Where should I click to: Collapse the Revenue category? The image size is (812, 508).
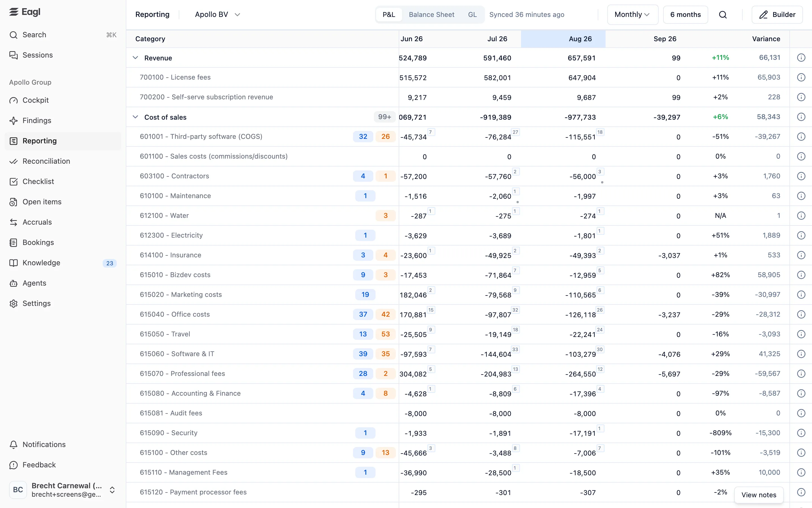(135, 58)
